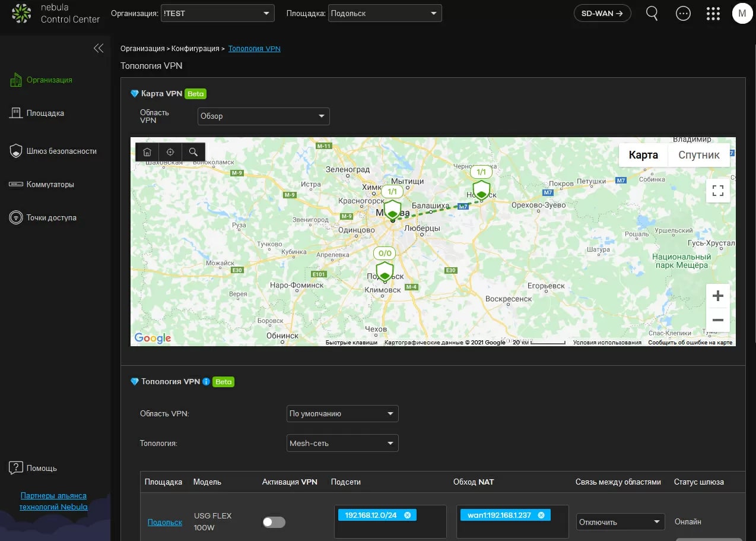Open the Площадка site dropdown

[x=385, y=13]
